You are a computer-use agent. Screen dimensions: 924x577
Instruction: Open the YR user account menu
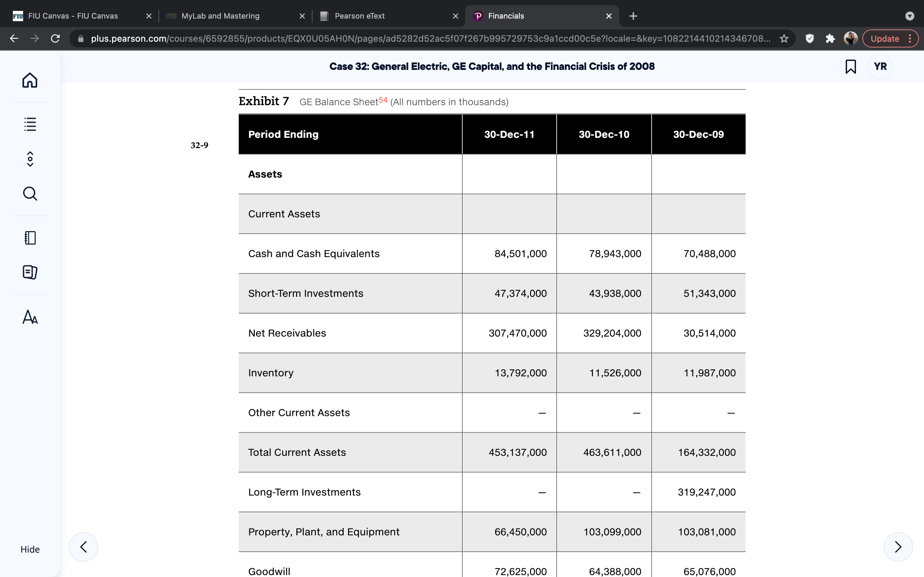[x=880, y=66]
